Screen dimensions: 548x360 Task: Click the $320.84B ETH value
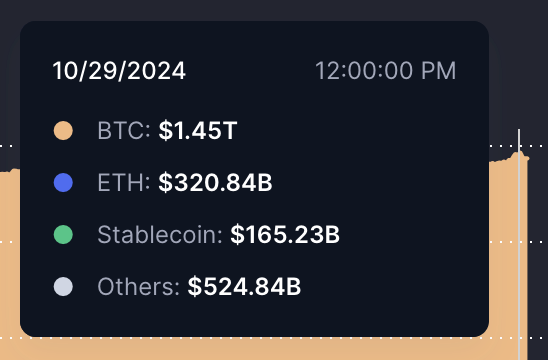coord(215,182)
